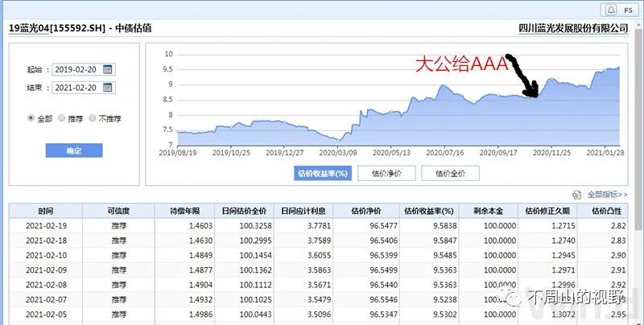The width and height of the screenshot is (644, 325).
Task: Click the F5 refresh button
Action: point(628,10)
